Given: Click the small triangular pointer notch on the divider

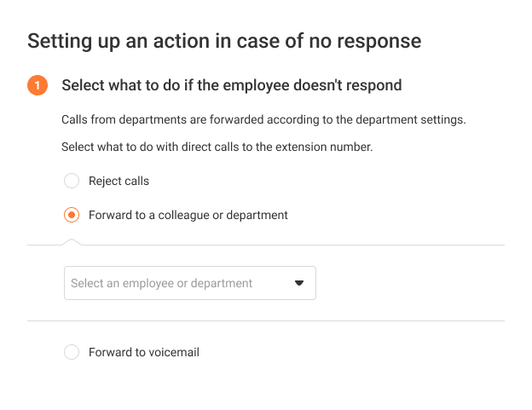Looking at the screenshot, I should (72, 242).
